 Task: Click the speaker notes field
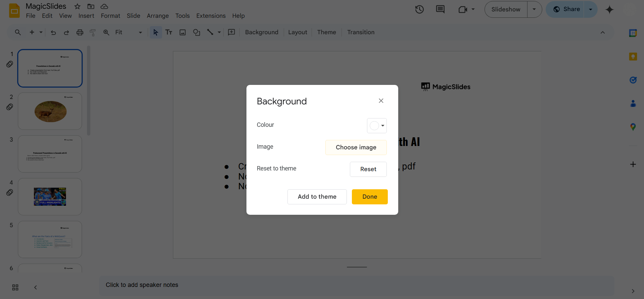click(x=357, y=285)
